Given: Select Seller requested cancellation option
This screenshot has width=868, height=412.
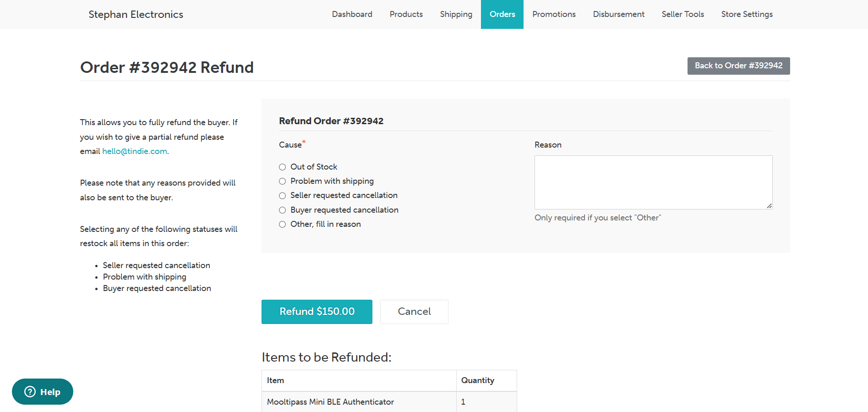Looking at the screenshot, I should 283,196.
